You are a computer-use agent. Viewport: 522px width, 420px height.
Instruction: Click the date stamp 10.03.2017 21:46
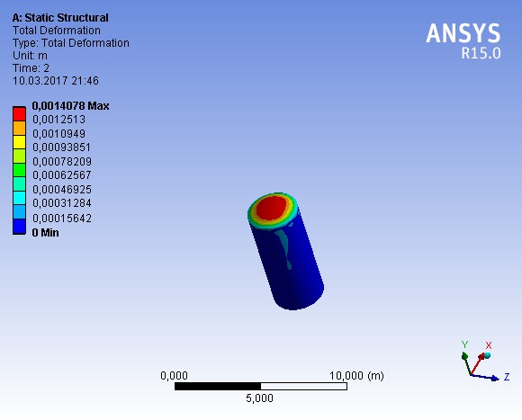click(56, 81)
